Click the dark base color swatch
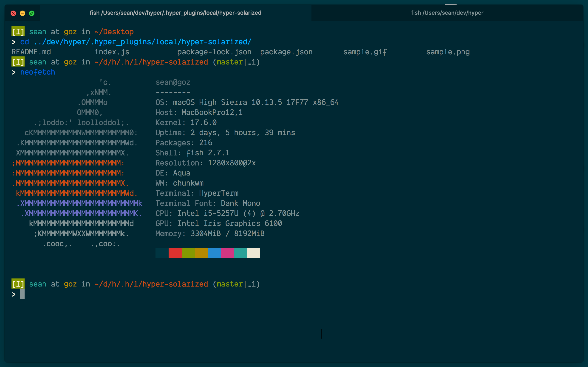Screen dimensions: 588x367 coord(162,253)
